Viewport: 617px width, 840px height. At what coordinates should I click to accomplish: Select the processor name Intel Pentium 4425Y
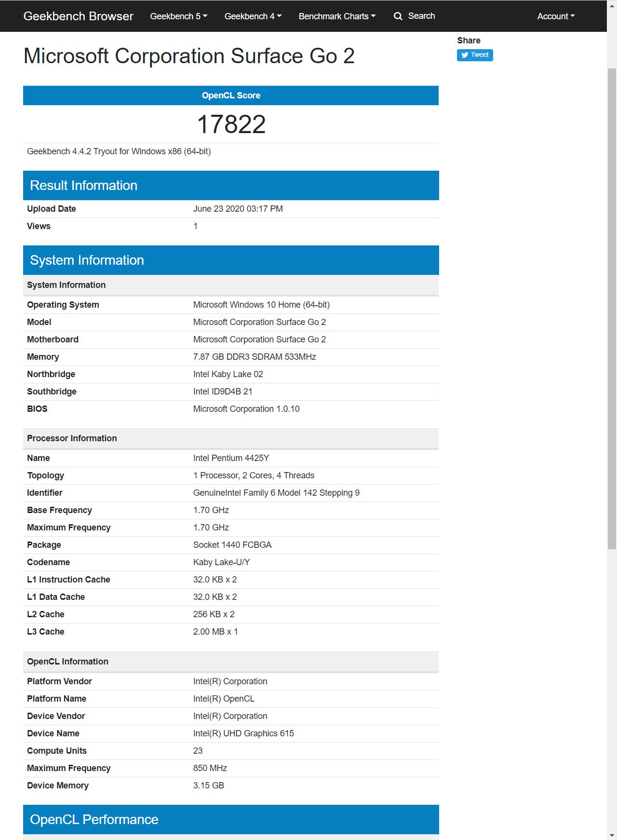click(231, 458)
